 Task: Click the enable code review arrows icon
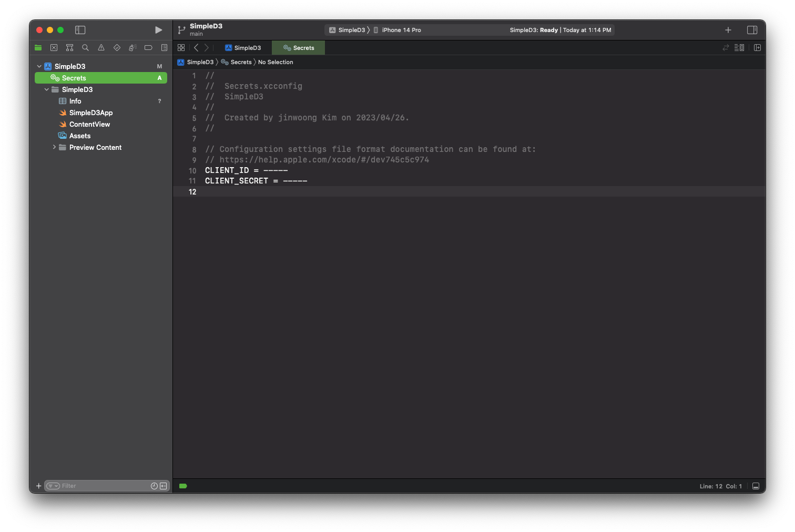pos(726,48)
